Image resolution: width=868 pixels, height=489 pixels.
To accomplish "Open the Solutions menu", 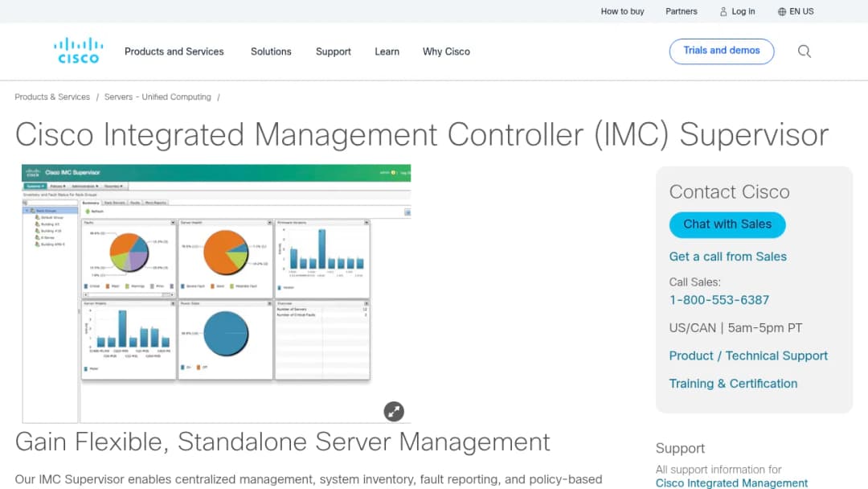I will pyautogui.click(x=271, y=51).
